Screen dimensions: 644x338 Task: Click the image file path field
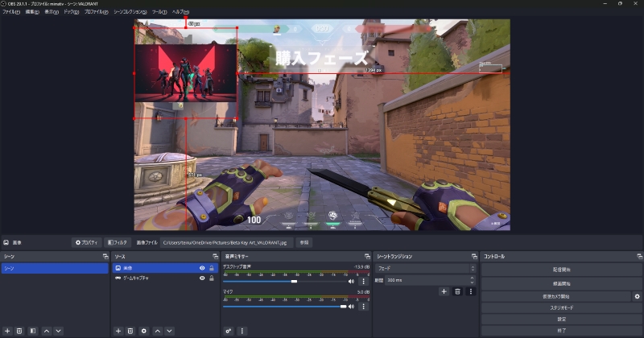coord(226,243)
